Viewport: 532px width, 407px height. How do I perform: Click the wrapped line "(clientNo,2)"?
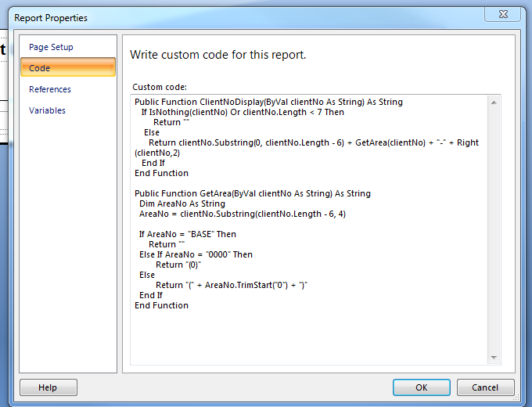[157, 153]
